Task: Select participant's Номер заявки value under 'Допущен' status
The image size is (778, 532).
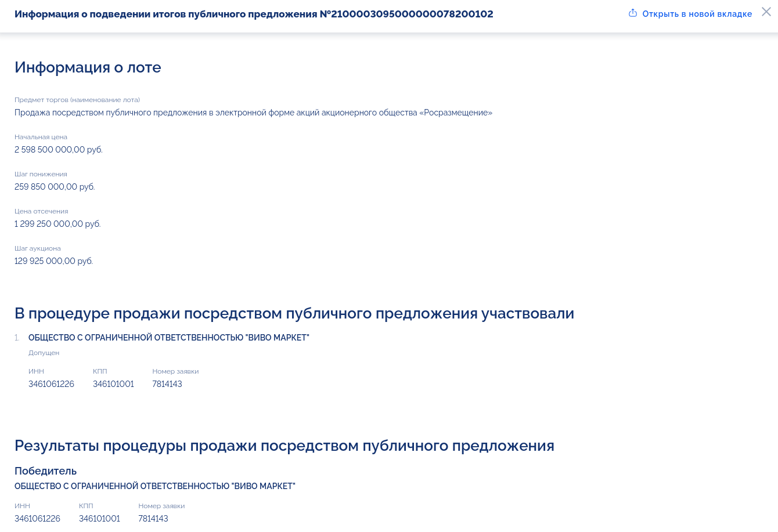Action: click(167, 384)
